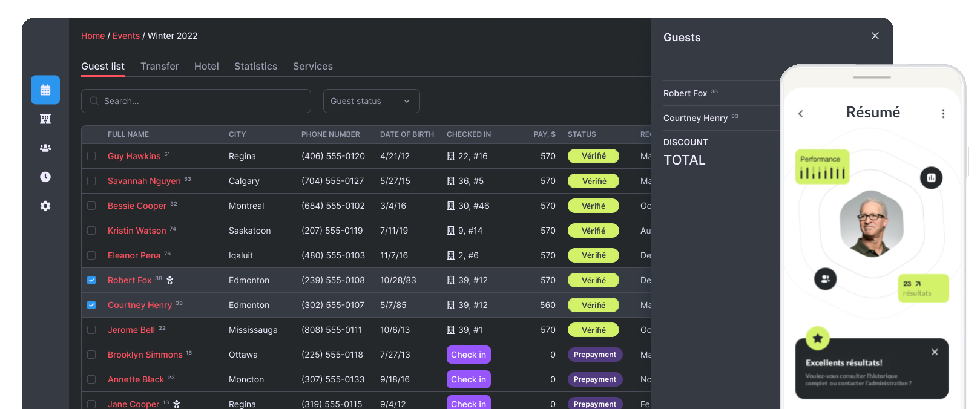
Task: Click Check in for Brooklyn Simmons
Action: 469,355
